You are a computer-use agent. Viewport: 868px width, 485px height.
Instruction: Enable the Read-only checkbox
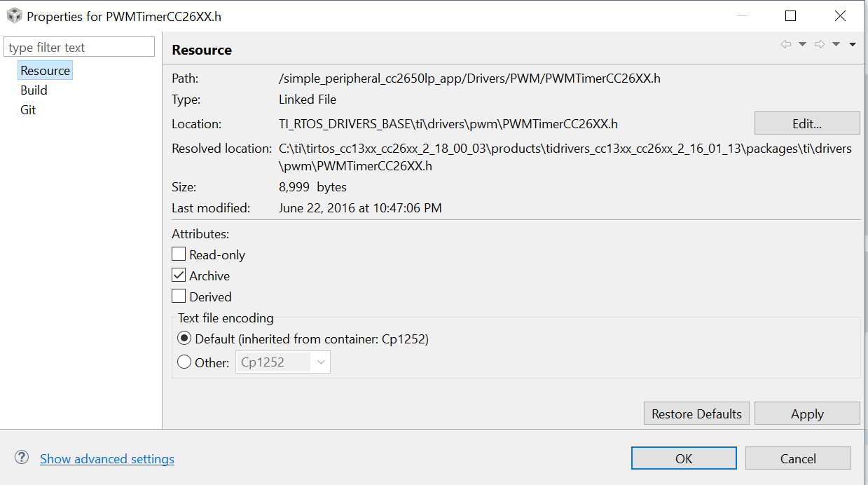179,254
